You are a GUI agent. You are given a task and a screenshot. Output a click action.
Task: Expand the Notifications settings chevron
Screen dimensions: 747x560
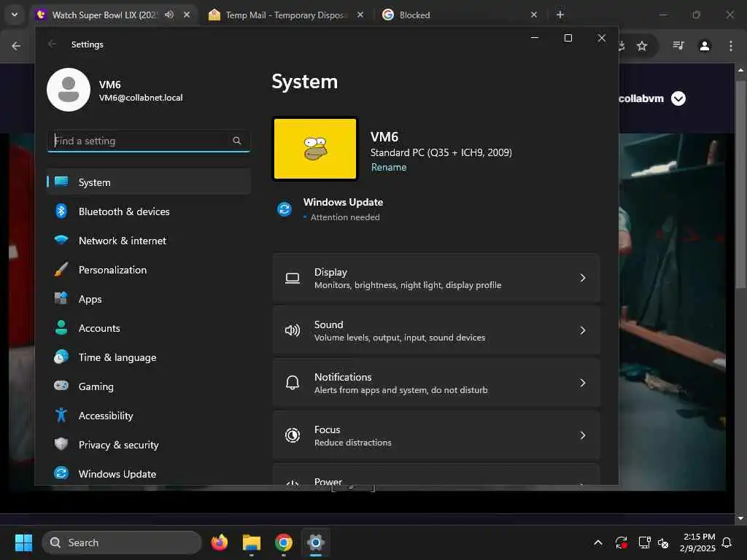coord(582,382)
